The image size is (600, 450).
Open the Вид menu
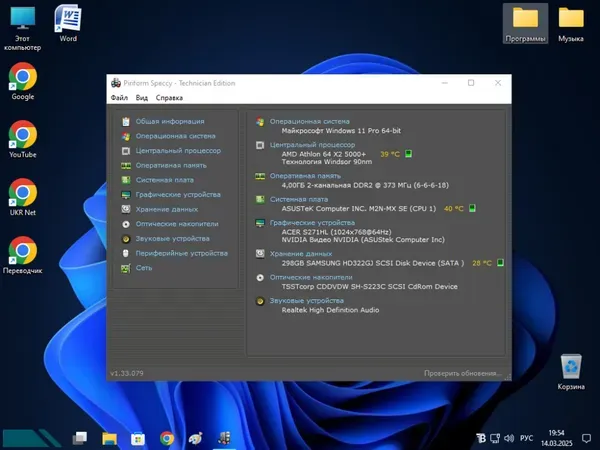[x=142, y=98]
